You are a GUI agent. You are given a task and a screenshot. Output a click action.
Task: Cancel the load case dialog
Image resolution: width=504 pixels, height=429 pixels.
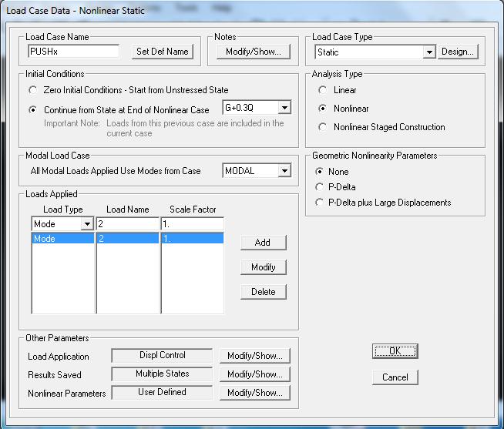[395, 377]
